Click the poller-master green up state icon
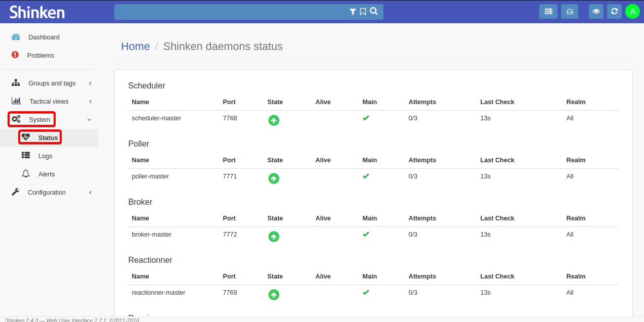 [x=274, y=178]
